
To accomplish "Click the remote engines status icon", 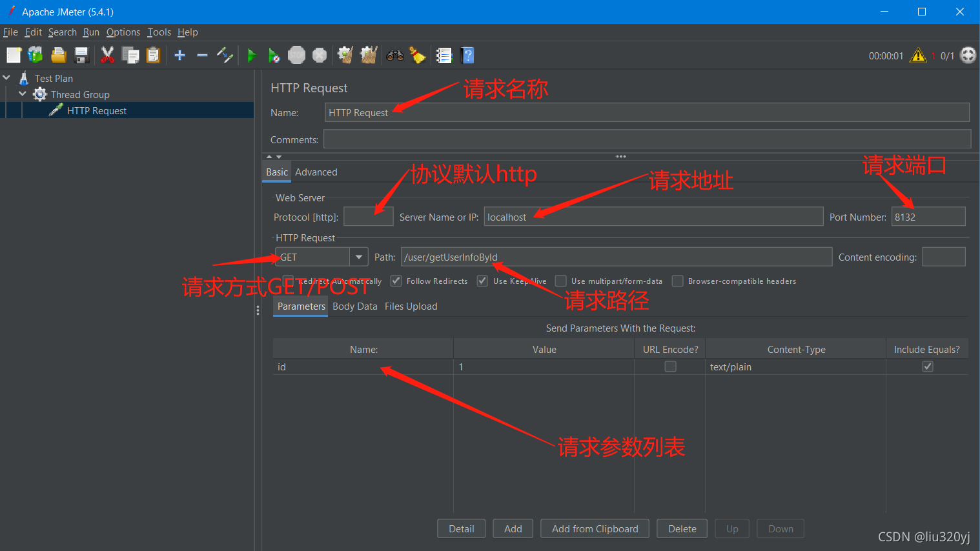I will coord(968,55).
